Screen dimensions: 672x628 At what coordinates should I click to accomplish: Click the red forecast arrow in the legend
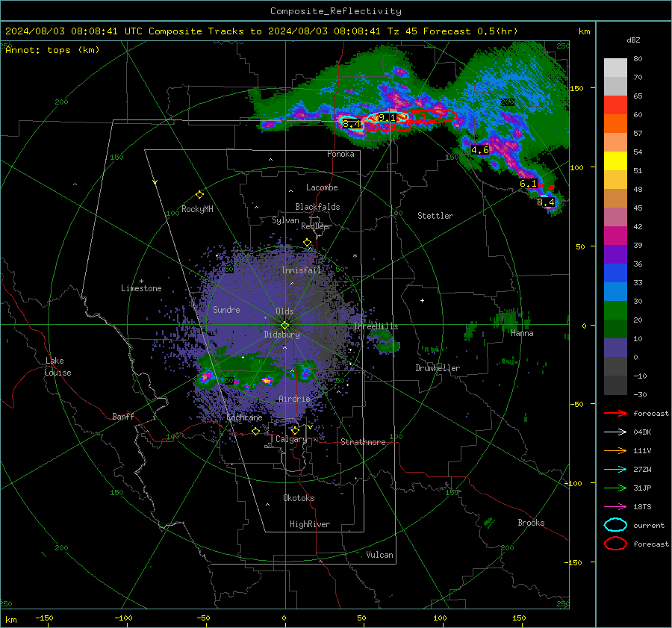[x=615, y=413]
